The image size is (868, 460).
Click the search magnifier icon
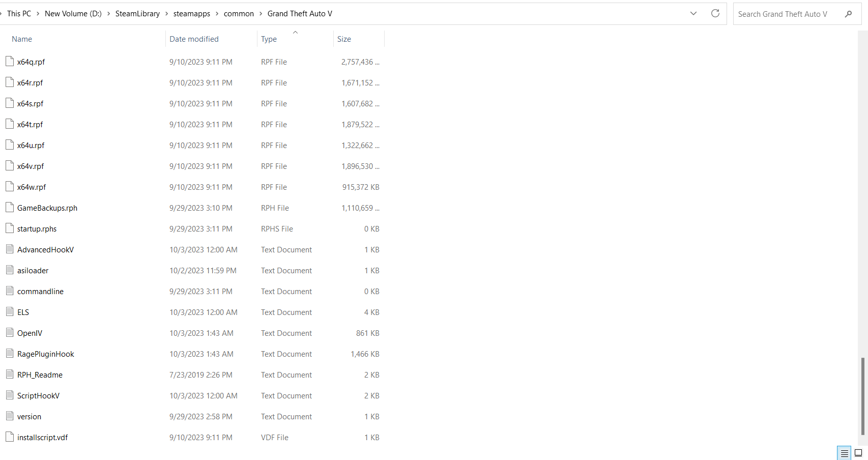[x=848, y=14]
